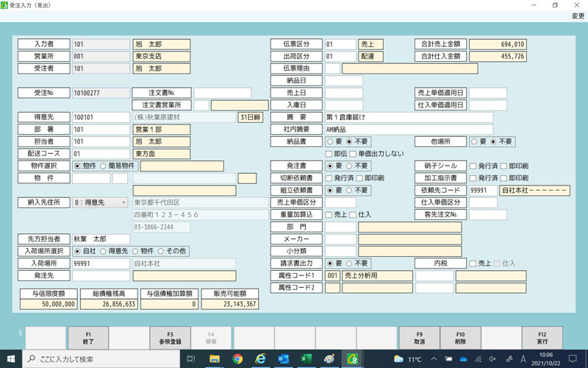Image resolution: width=588 pixels, height=368 pixels.
Task: Click the 客先注文№ input field
Action: [488, 214]
